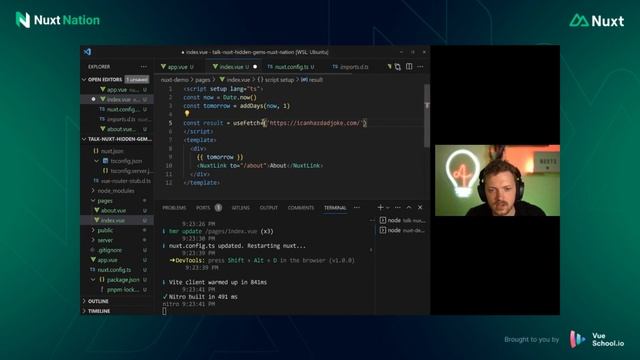Click the unsaved dot on index.vue tab
Image resolution: width=640 pixels, height=360 pixels.
click(x=255, y=67)
